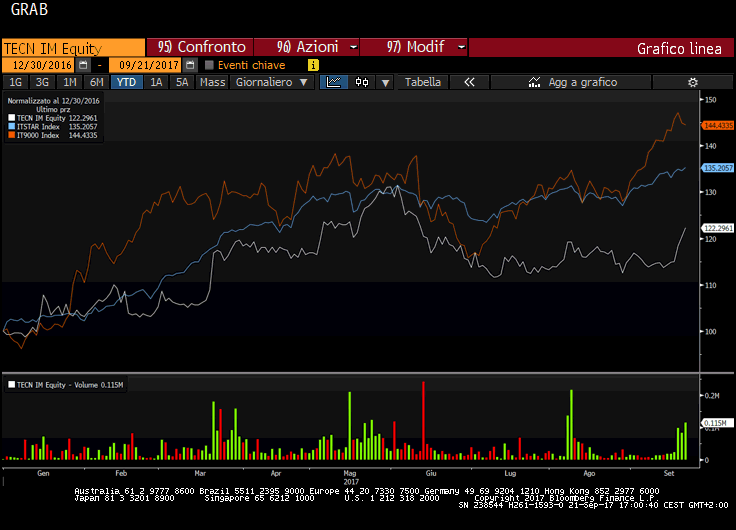
Task: Click the yellow info icon
Action: 313,65
